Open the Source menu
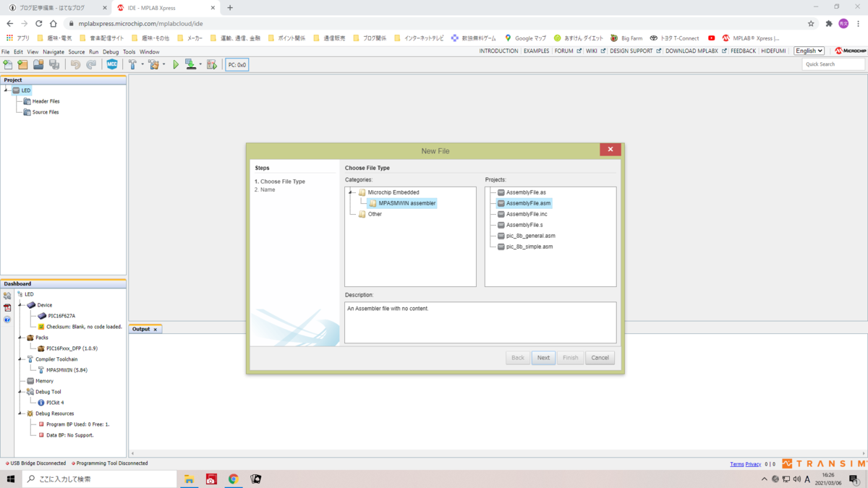The width and height of the screenshot is (868, 488). tap(77, 52)
